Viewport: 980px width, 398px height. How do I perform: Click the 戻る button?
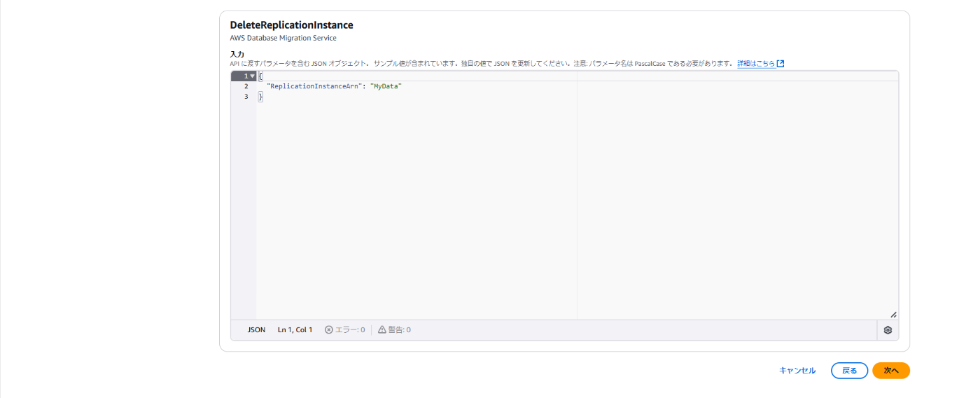849,371
